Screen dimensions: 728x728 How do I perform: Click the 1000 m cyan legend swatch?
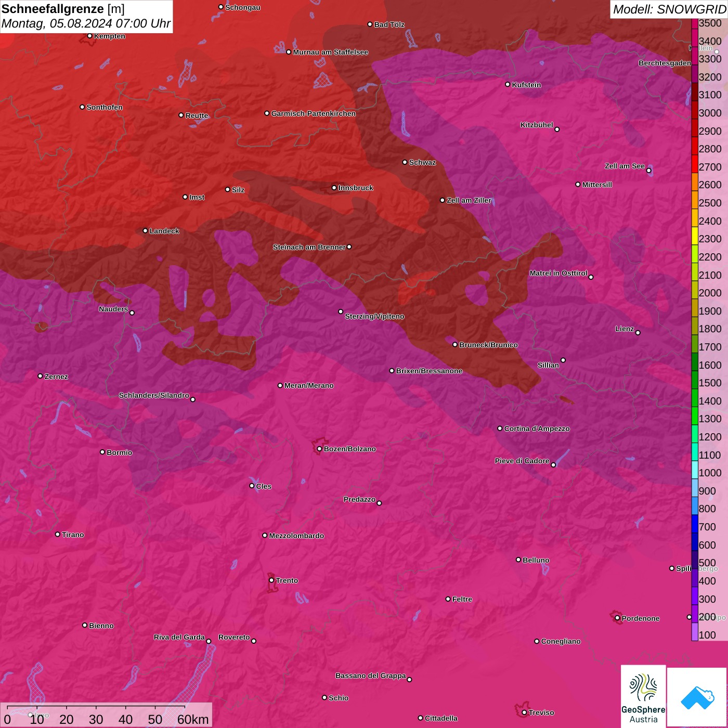[x=695, y=469]
